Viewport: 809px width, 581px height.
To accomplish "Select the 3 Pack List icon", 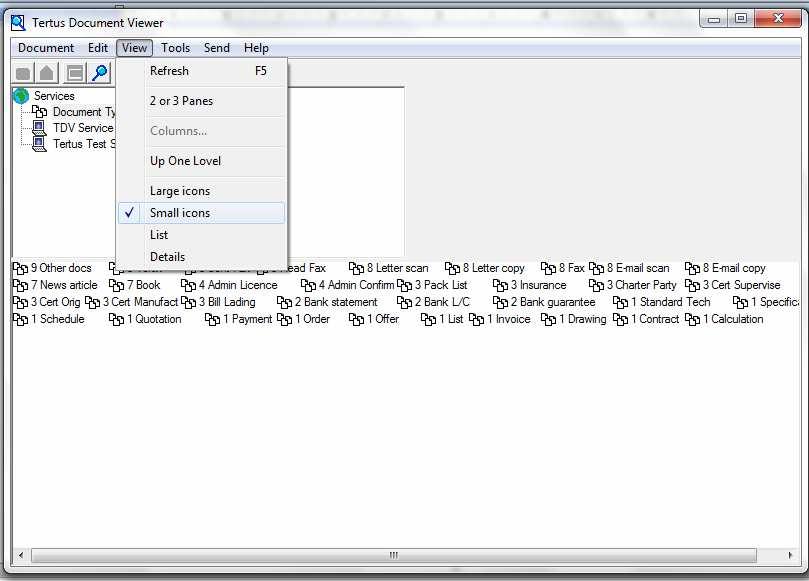I will click(x=404, y=285).
